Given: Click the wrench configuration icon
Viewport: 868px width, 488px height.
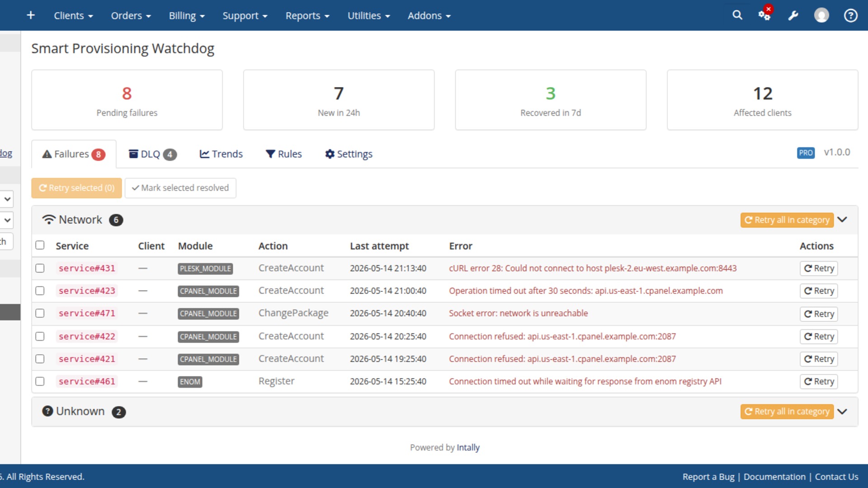Looking at the screenshot, I should (793, 15).
